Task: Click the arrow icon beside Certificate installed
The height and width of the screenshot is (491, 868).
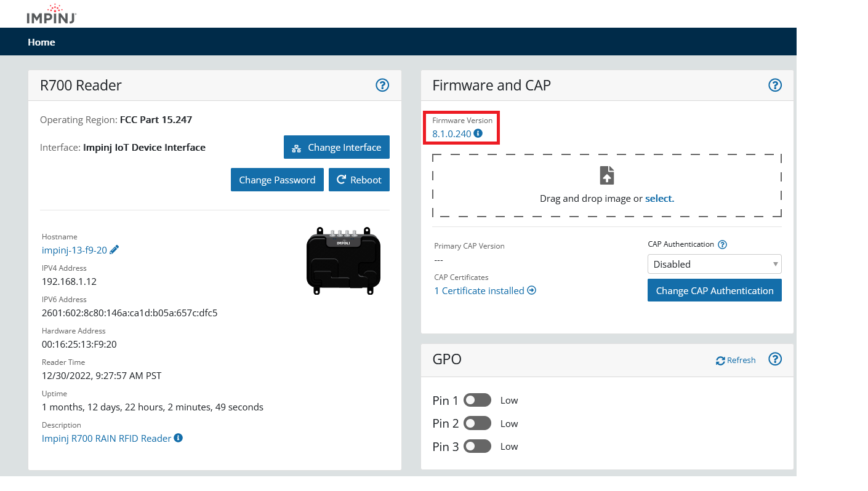Action: 532,290
